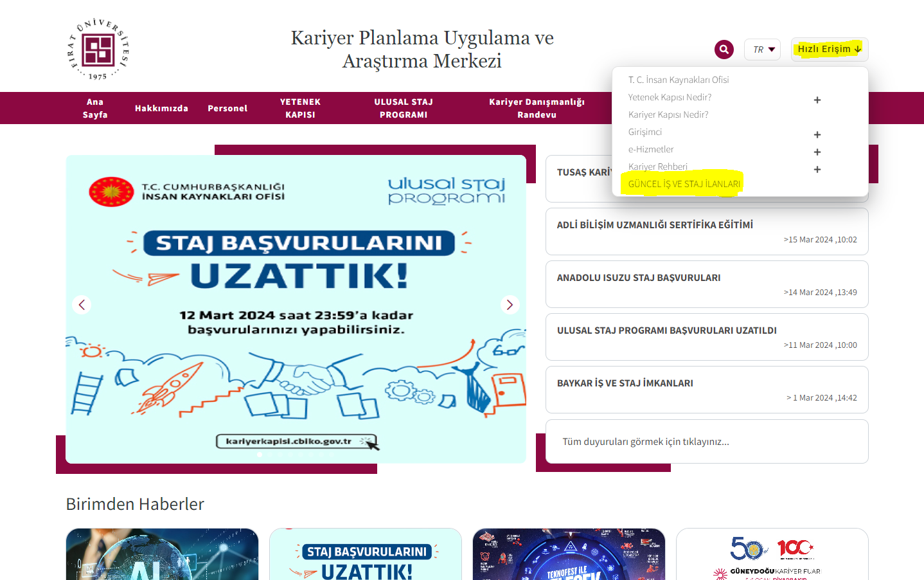Screen dimensions: 924x580
Task: Click the Fırat Üniversitesi logo
Action: coord(98,49)
